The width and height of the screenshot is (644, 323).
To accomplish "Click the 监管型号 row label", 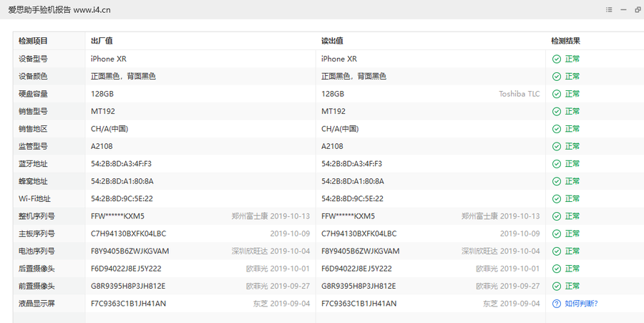I will click(33, 146).
